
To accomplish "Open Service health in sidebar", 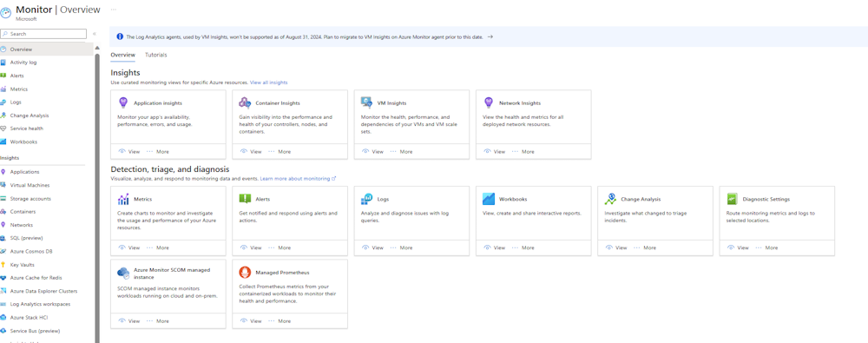I will [26, 129].
